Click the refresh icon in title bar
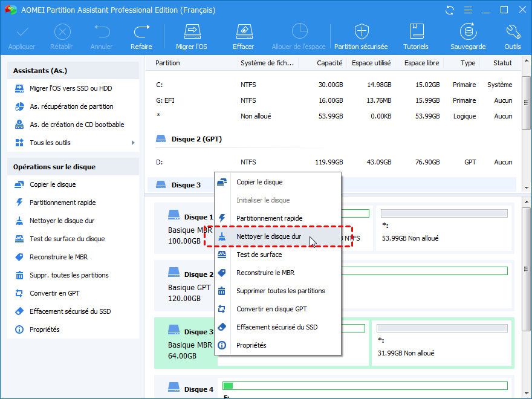This screenshot has width=532, height=399. click(450, 10)
